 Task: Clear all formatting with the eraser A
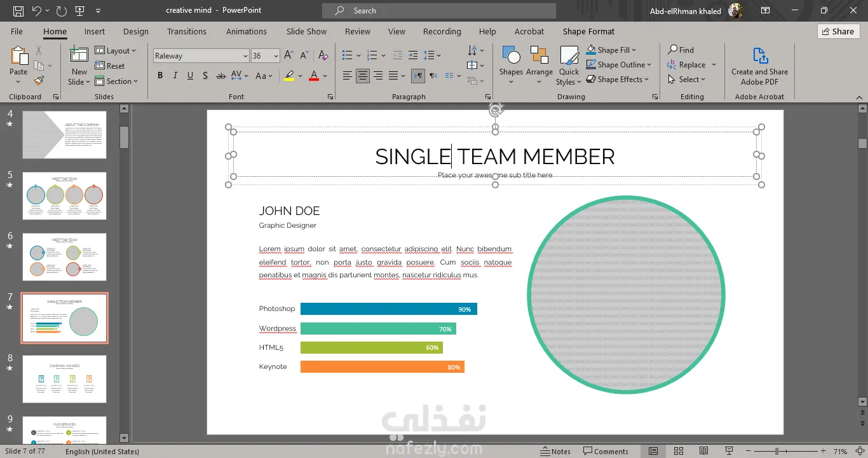point(322,55)
